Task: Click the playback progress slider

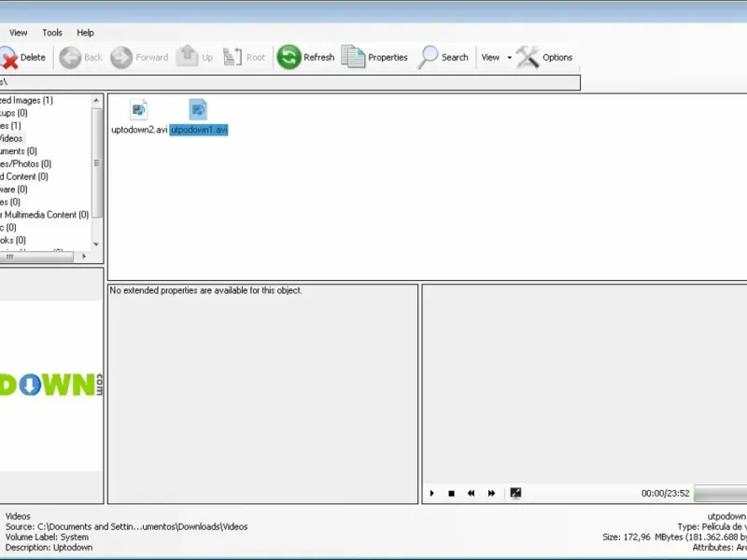Action: pyautogui.click(x=720, y=494)
